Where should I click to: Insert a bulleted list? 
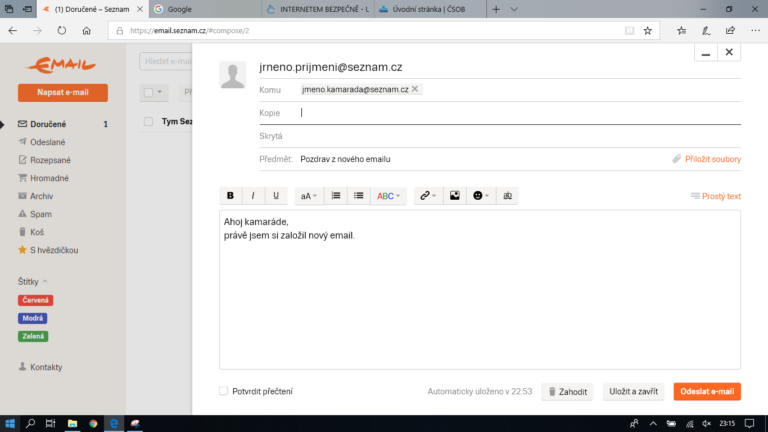tap(359, 196)
